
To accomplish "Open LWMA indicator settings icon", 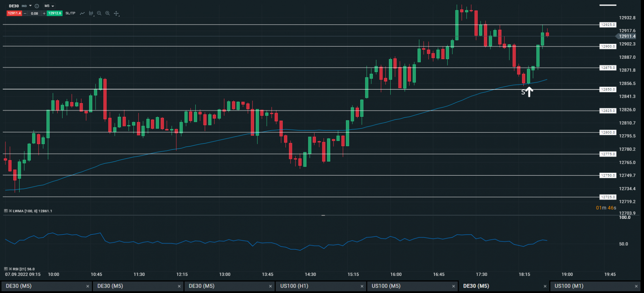I will pyautogui.click(x=6, y=211).
